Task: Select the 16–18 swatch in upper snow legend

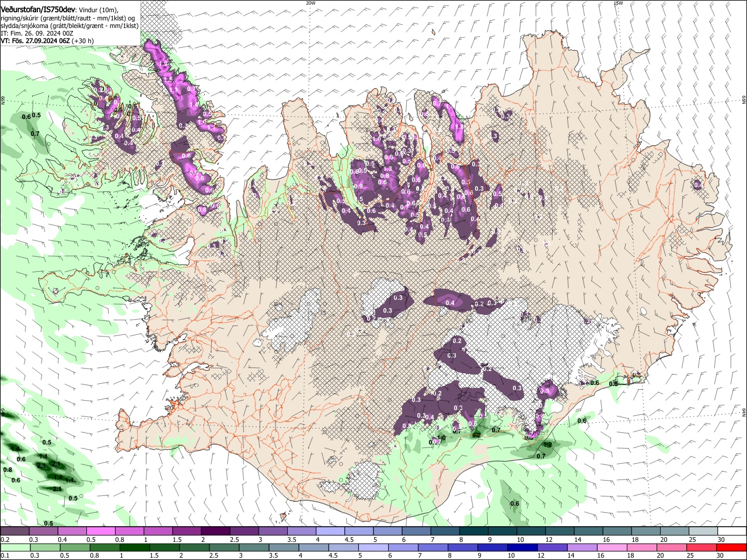Action: [x=616, y=531]
